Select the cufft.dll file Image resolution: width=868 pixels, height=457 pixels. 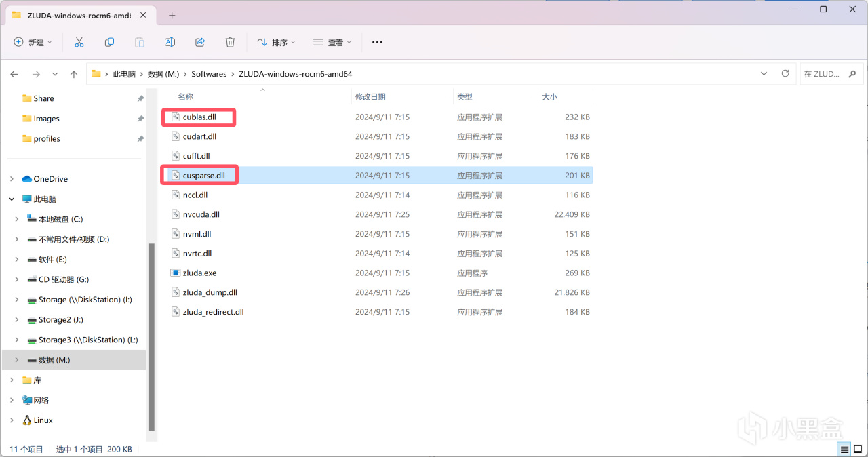(x=197, y=156)
